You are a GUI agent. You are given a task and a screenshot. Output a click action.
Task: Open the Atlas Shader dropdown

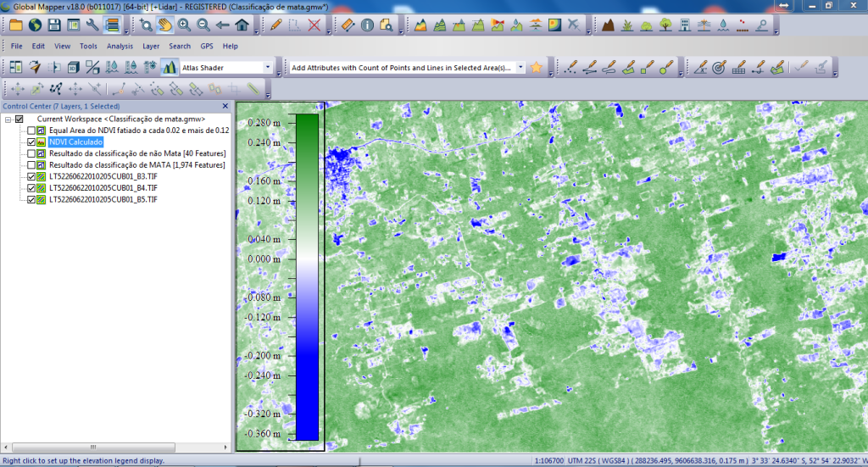(268, 67)
